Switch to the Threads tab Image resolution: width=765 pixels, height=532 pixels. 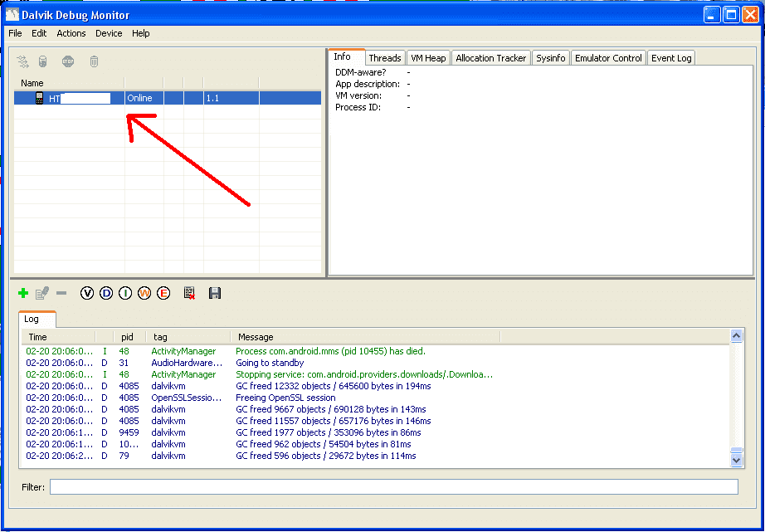(x=385, y=58)
